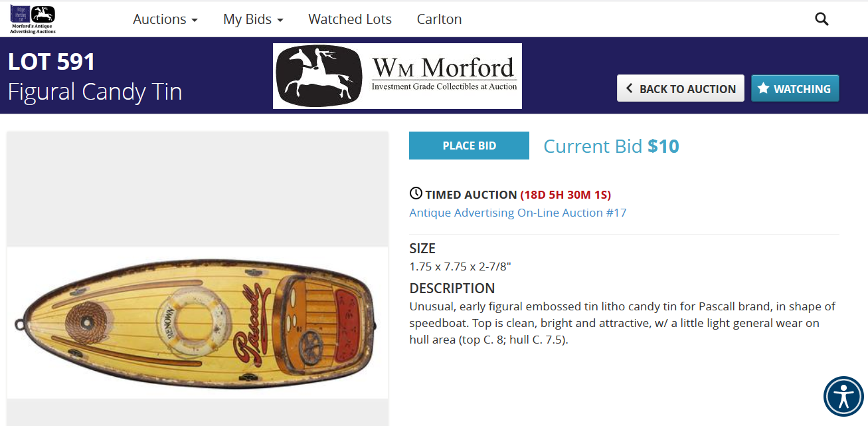Click the speedboat candy tin image

pyautogui.click(x=198, y=323)
